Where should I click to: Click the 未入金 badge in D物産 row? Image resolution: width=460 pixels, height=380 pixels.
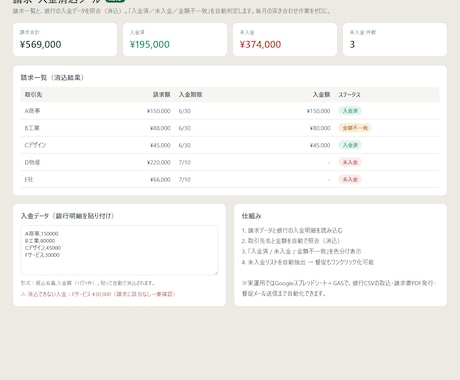coord(350,162)
